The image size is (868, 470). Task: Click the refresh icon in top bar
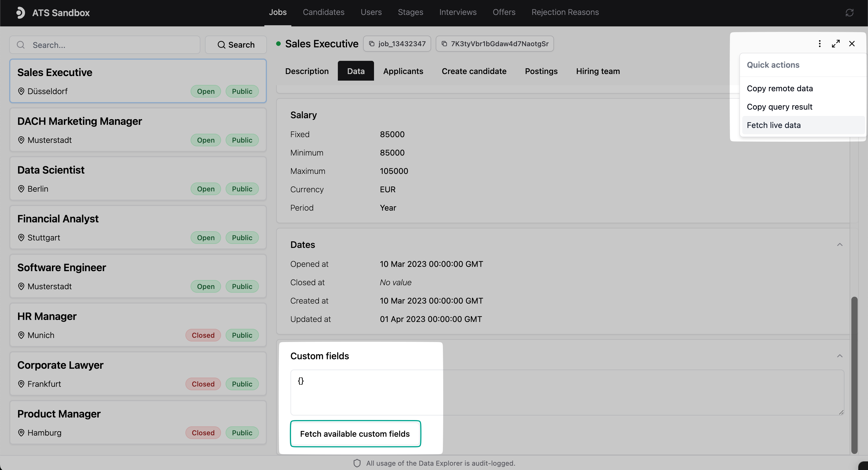849,13
